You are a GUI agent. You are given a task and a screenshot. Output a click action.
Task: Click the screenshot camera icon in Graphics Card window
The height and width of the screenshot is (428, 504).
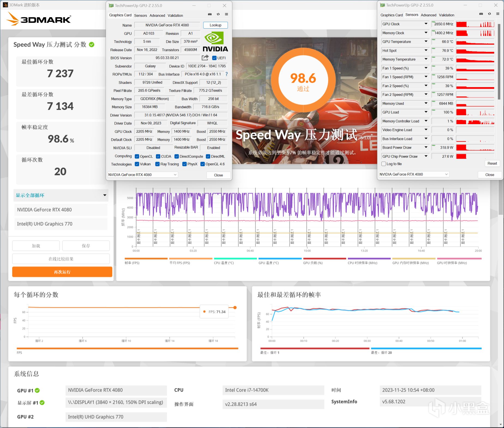[210, 14]
